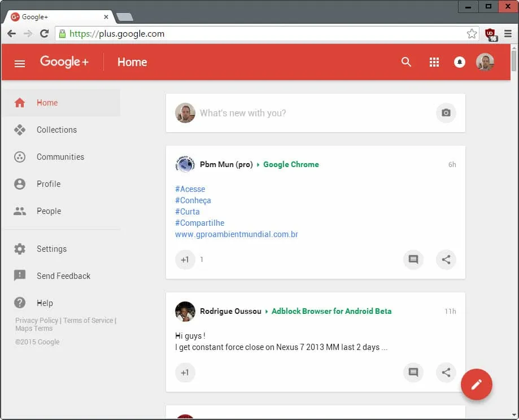Open Google+ search
The image size is (519, 420).
(406, 62)
